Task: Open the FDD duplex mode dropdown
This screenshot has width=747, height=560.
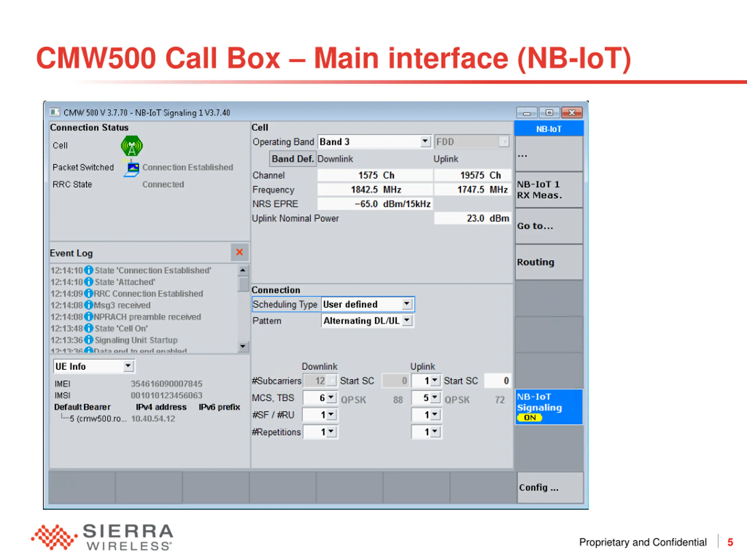Action: pyautogui.click(x=504, y=141)
